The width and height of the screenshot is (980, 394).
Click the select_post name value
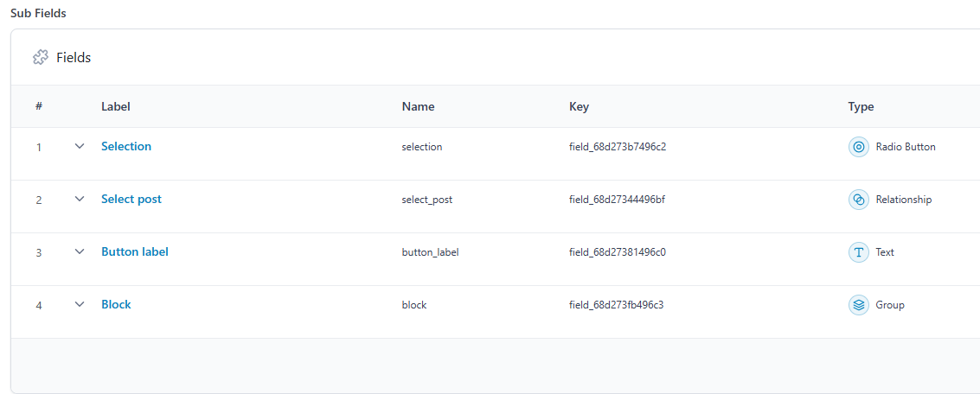(x=426, y=200)
